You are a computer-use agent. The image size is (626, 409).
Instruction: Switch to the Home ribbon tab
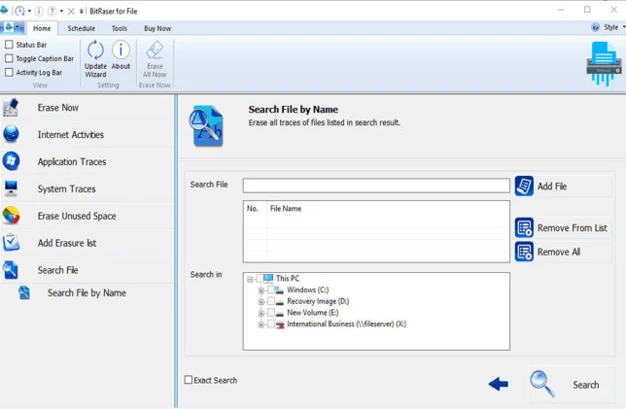[42, 28]
